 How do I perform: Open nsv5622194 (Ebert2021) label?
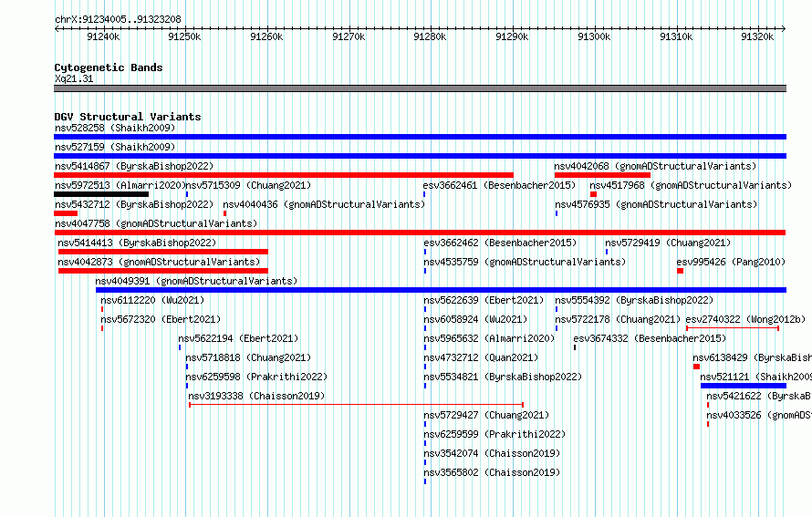(x=238, y=338)
